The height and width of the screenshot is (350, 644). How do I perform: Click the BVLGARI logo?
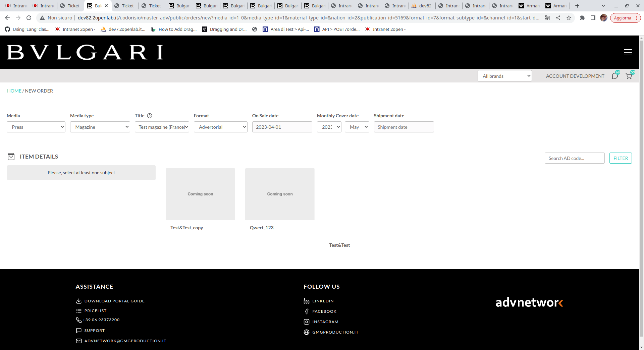tap(85, 52)
